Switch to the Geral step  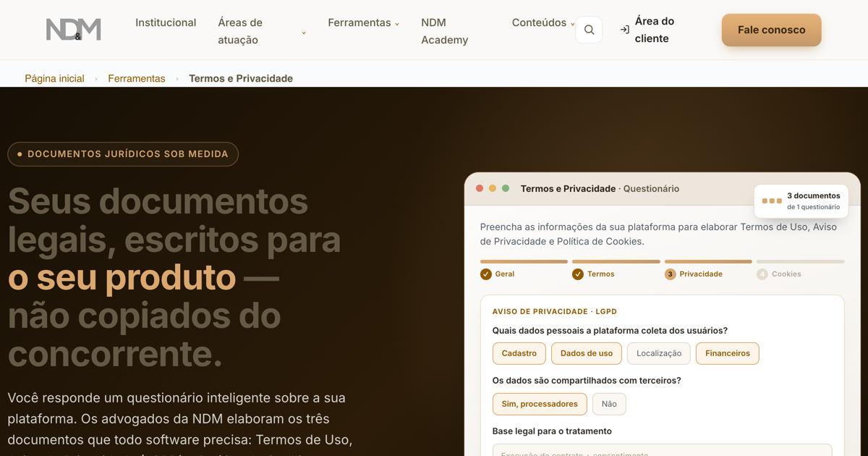pos(498,274)
